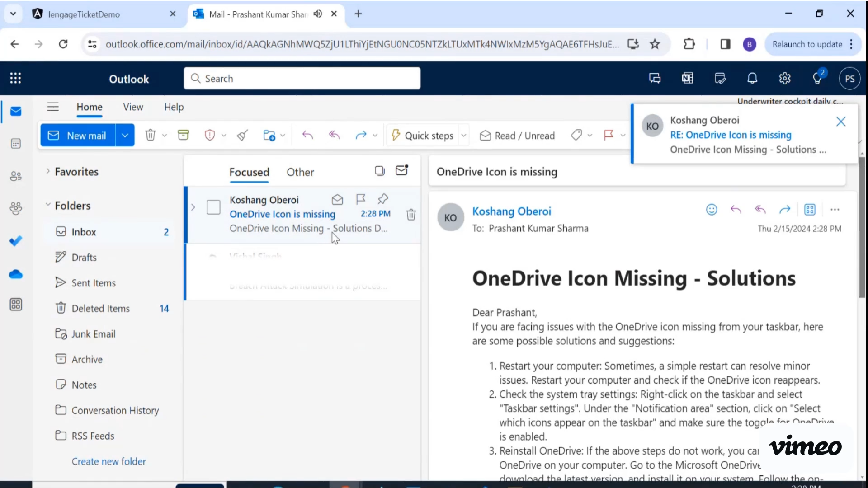Archive selected message from ribbon
This screenshot has width=868, height=488.
coord(183,135)
